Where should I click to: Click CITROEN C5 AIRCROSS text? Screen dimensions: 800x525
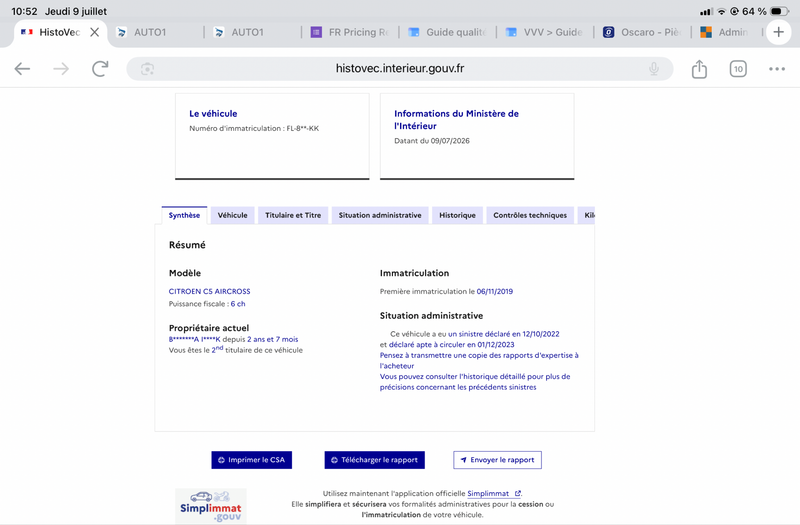[x=210, y=291]
